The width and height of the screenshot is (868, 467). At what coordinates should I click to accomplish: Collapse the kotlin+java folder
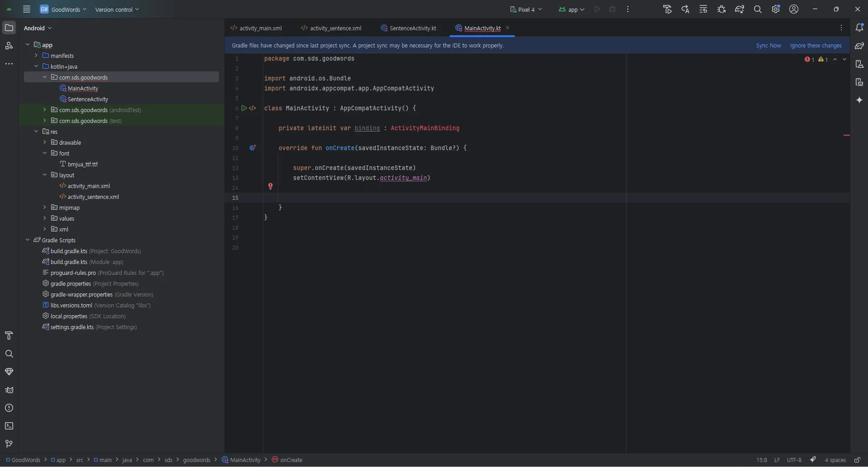click(36, 66)
